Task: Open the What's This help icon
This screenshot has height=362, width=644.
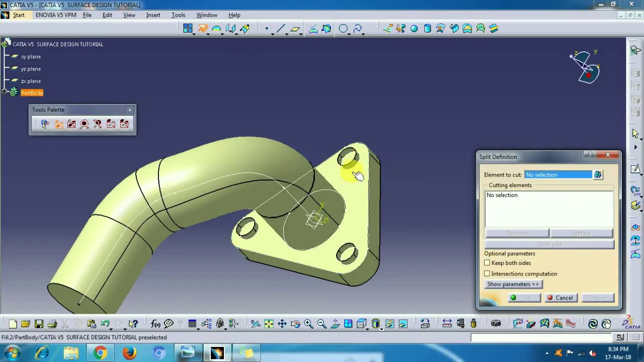Action: tap(133, 324)
